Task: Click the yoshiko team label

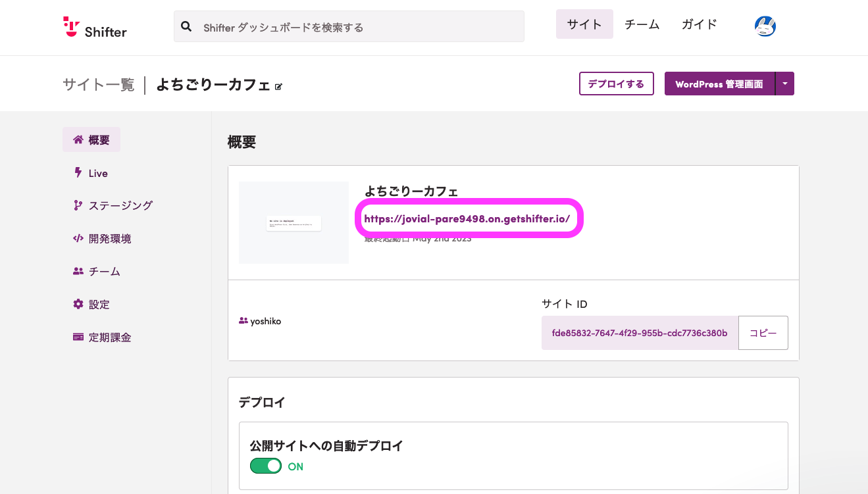Action: pyautogui.click(x=260, y=321)
